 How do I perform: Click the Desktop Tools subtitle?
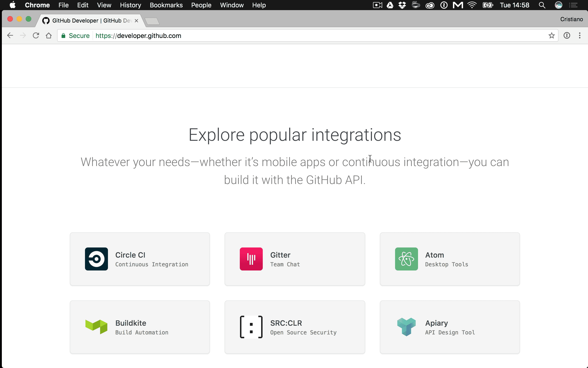446,264
